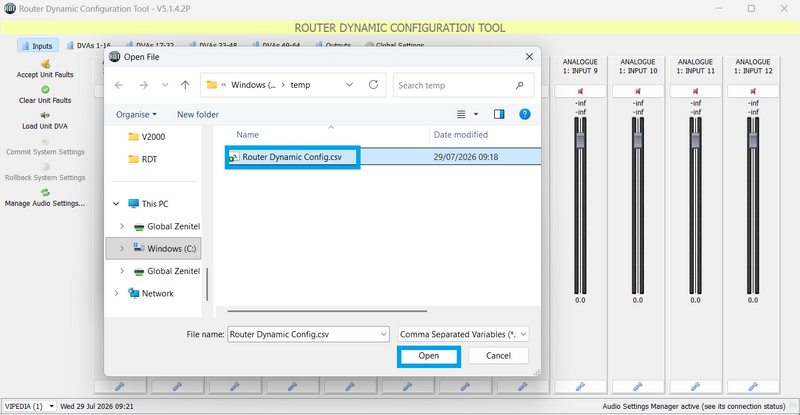The width and height of the screenshot is (800, 415).
Task: Refresh the temp folder listing
Action: (373, 85)
